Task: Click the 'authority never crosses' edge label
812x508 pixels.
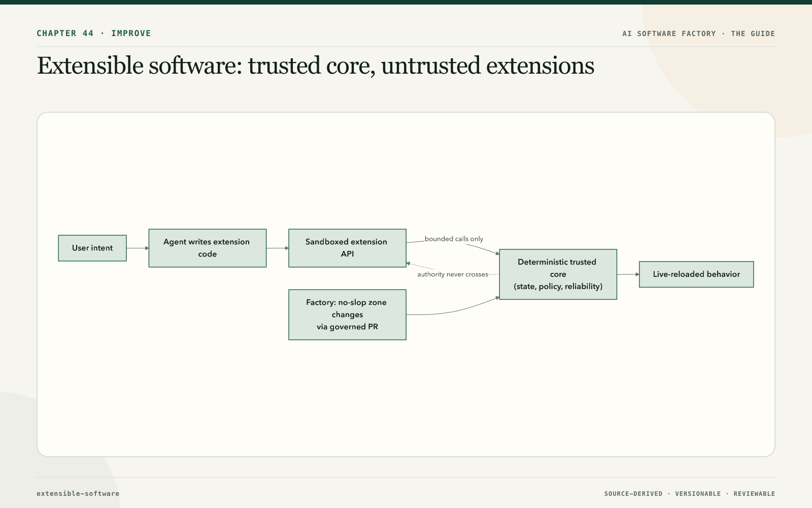Action: pos(453,274)
